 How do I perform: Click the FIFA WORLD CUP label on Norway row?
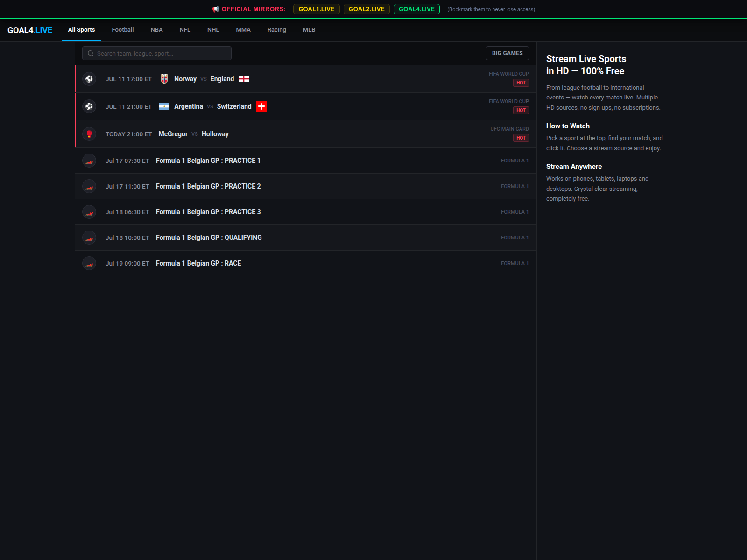tap(509, 74)
